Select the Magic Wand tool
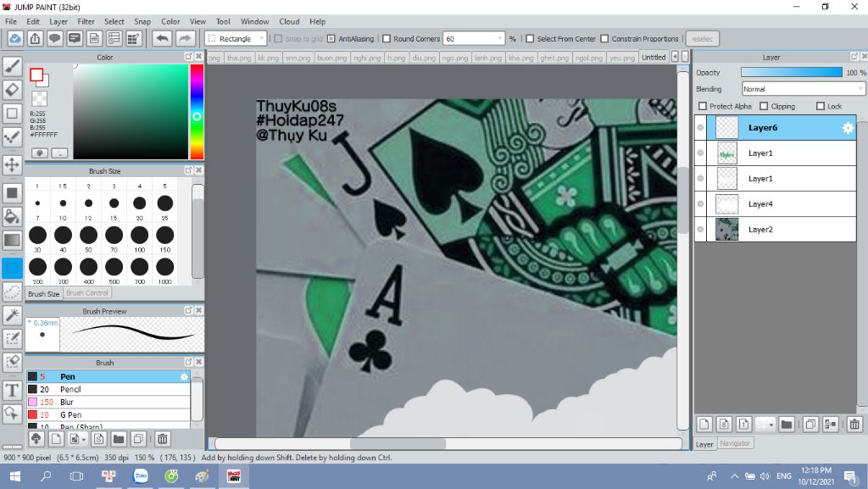Screen dimensions: 868x489 click(12, 314)
